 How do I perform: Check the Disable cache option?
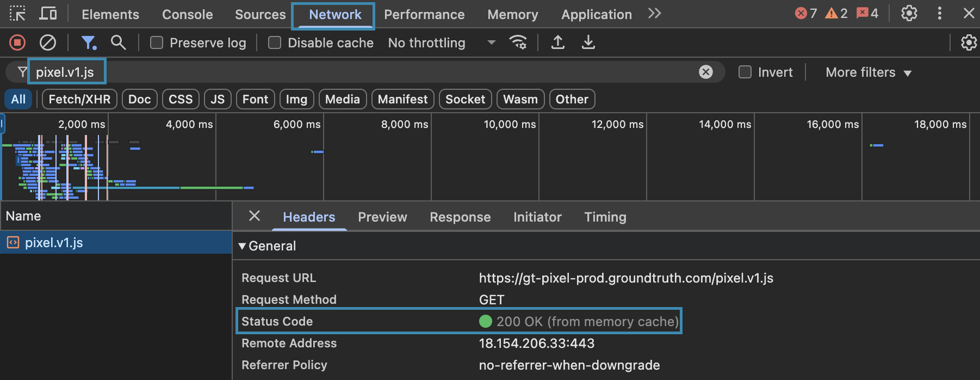[275, 43]
